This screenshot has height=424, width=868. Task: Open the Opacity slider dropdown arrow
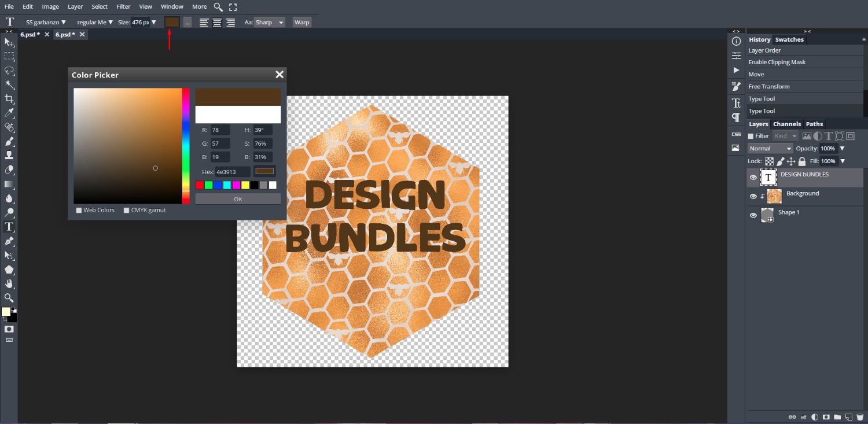[x=843, y=149]
